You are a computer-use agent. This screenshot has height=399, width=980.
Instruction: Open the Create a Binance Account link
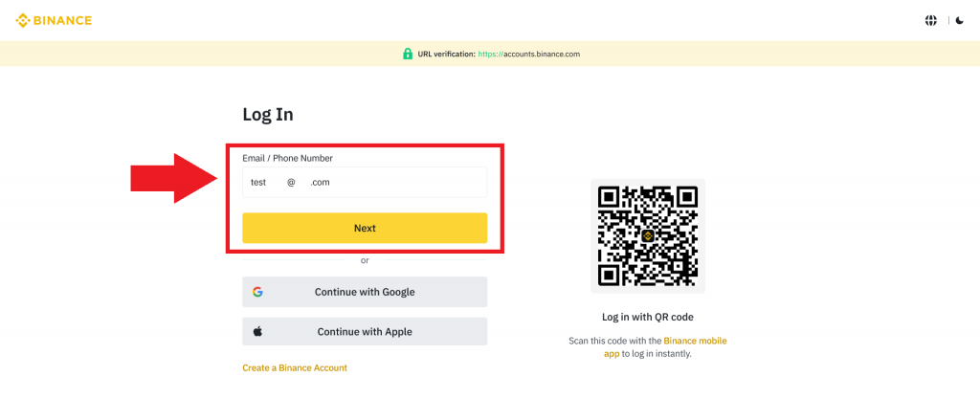295,367
